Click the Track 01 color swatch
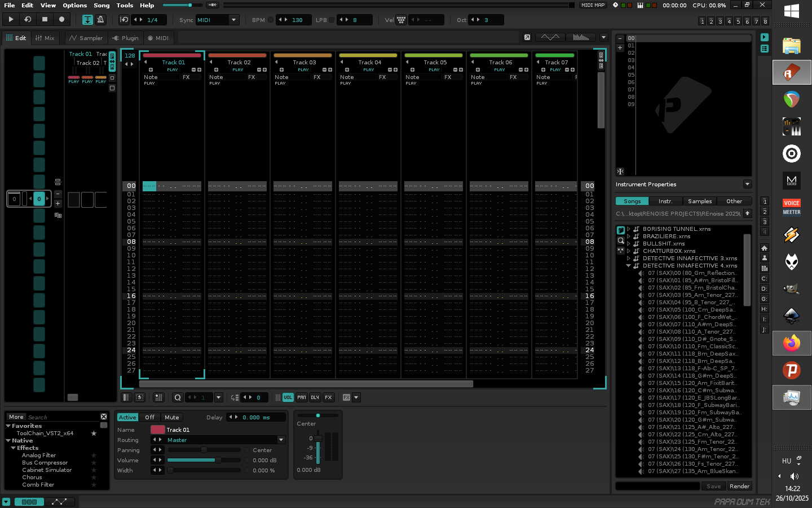812x508 pixels. 157,430
